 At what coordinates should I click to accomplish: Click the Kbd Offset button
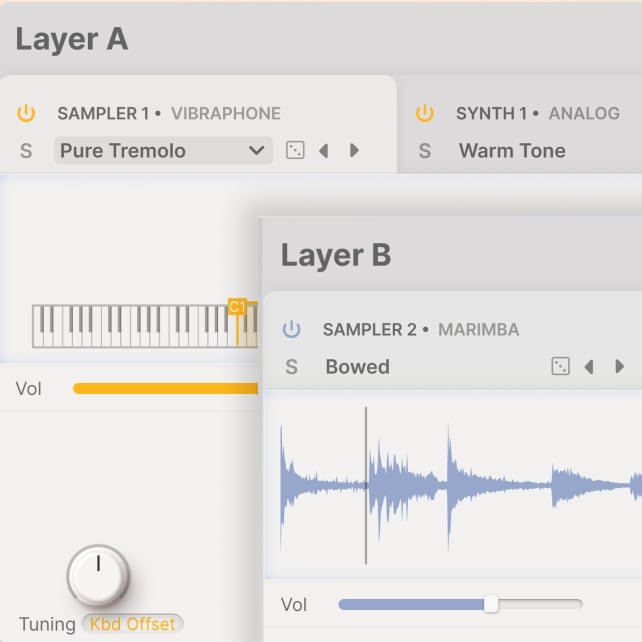(x=132, y=624)
